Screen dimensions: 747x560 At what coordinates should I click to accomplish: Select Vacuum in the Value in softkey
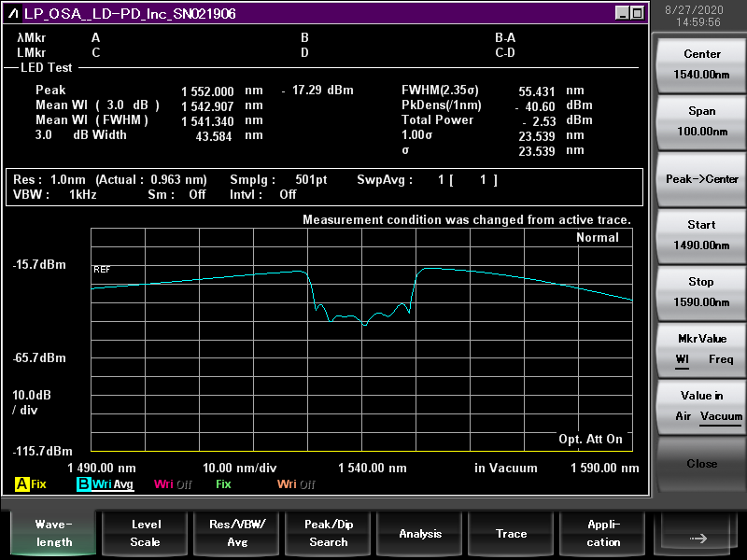[x=721, y=416]
